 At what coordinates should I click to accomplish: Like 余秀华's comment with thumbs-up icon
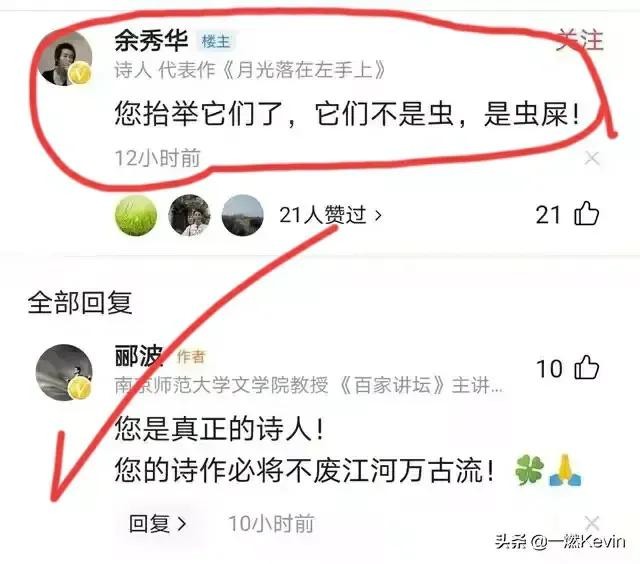[x=587, y=213]
